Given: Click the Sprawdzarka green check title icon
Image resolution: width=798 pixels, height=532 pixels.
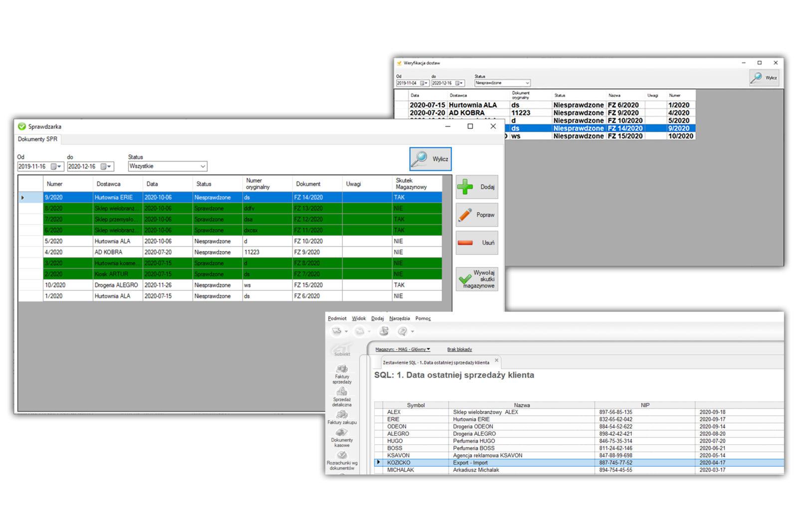Looking at the screenshot, I should tap(21, 126).
